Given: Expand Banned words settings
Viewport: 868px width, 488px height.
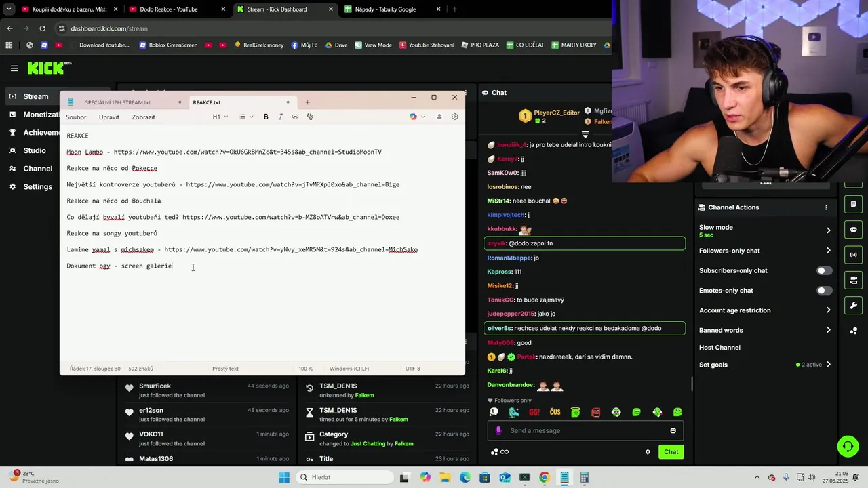Looking at the screenshot, I should tap(828, 330).
